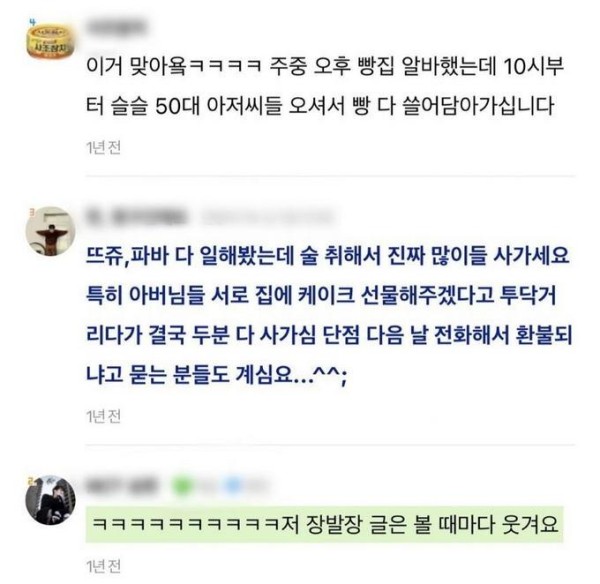600x584 pixels.
Task: Click the line ending with '계심요...^^;'
Action: pyautogui.click(x=217, y=374)
